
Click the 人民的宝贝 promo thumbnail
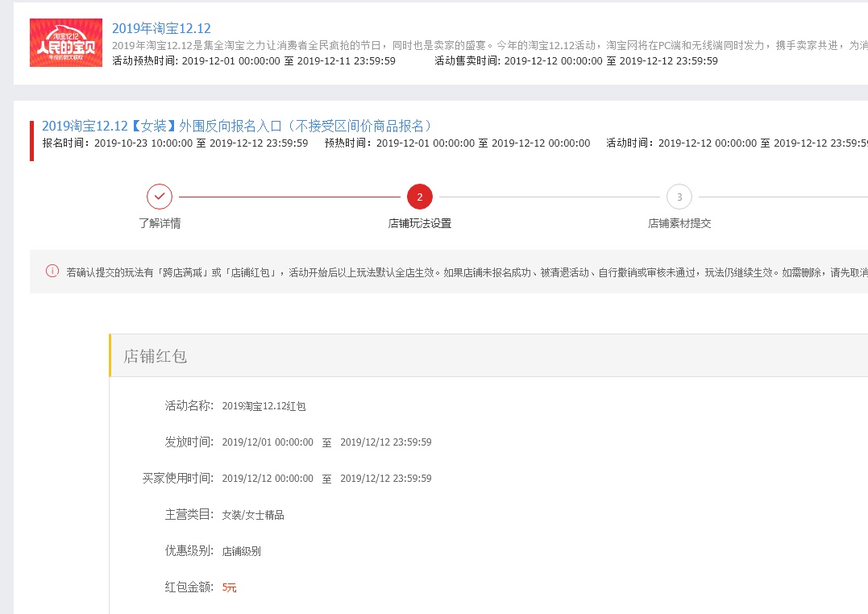(x=66, y=43)
